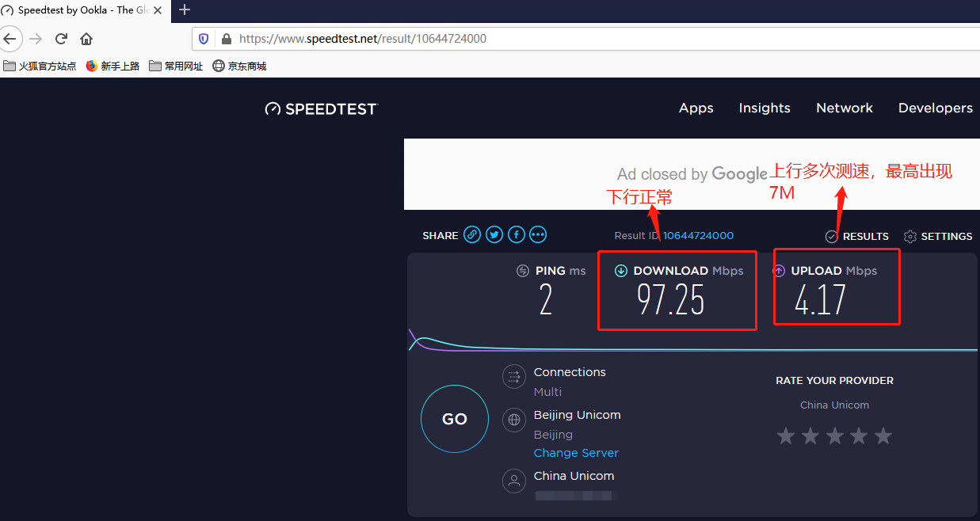The width and height of the screenshot is (980, 521).
Task: Close the Speedtest by Ookla tab
Action: pos(158,10)
